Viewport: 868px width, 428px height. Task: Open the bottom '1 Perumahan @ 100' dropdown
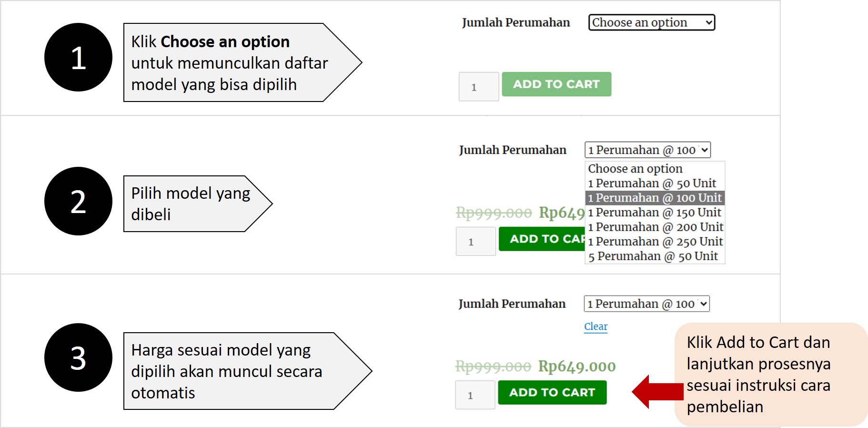point(646,304)
